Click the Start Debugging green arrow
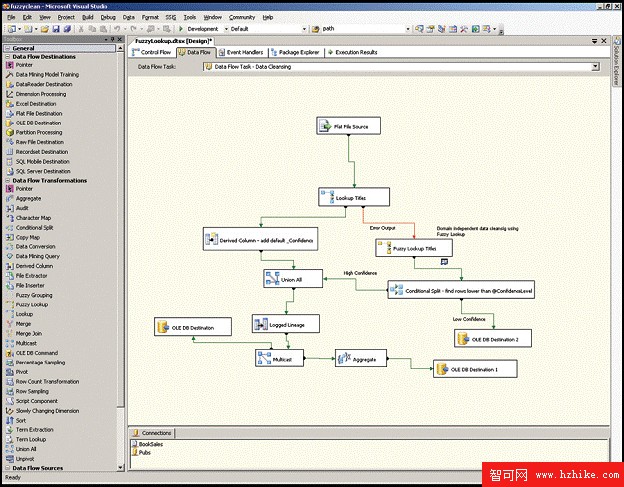Image resolution: width=624 pixels, height=487 pixels. pos(181,29)
